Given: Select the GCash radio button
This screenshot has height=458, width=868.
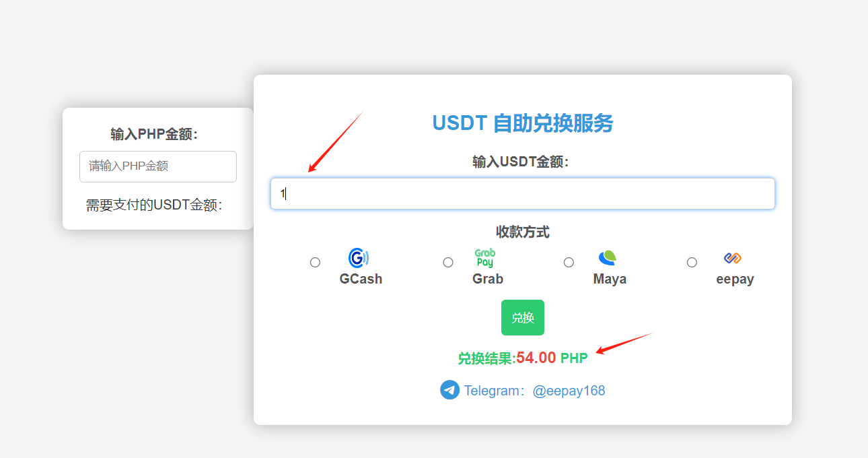Looking at the screenshot, I should pos(315,262).
